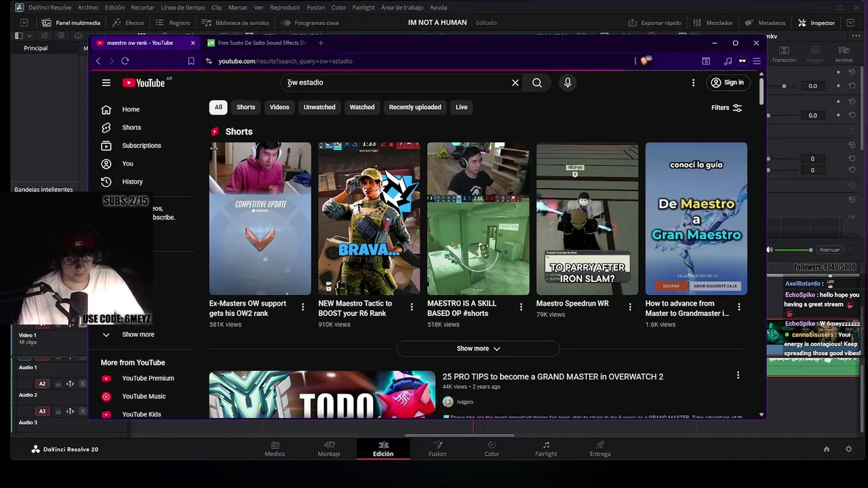Open the De Maestro a Gran Maestro short
The height and width of the screenshot is (488, 868).
point(696,219)
